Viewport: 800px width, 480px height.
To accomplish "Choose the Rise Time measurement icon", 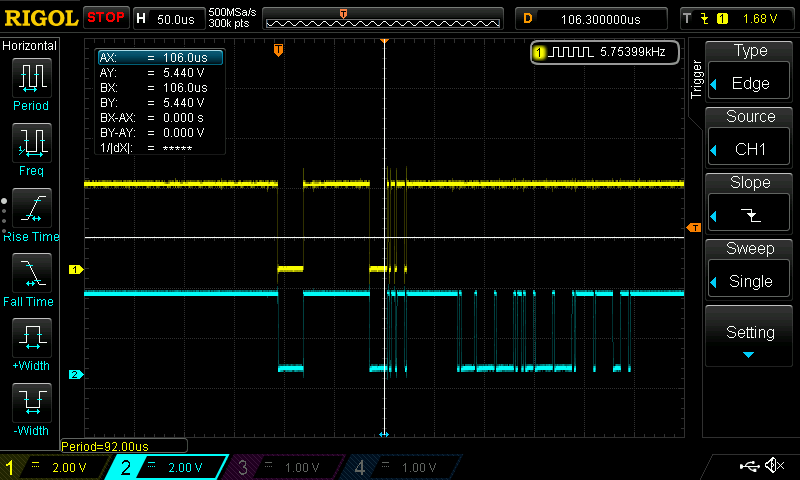I will click(31, 208).
